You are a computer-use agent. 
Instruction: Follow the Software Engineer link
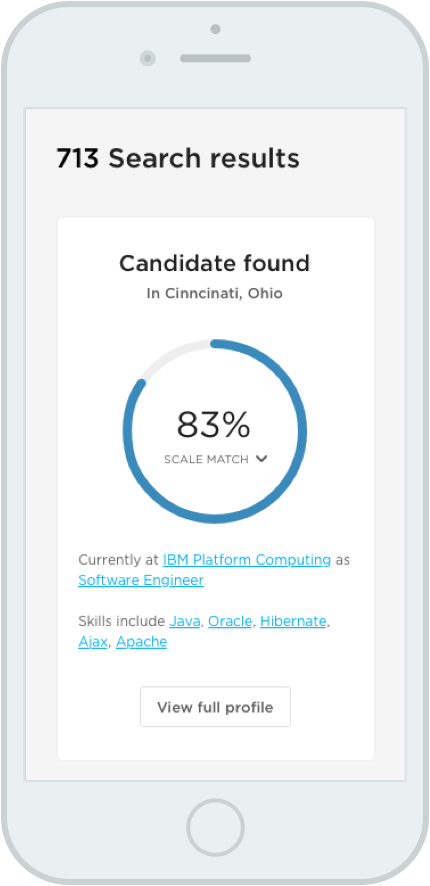(141, 580)
